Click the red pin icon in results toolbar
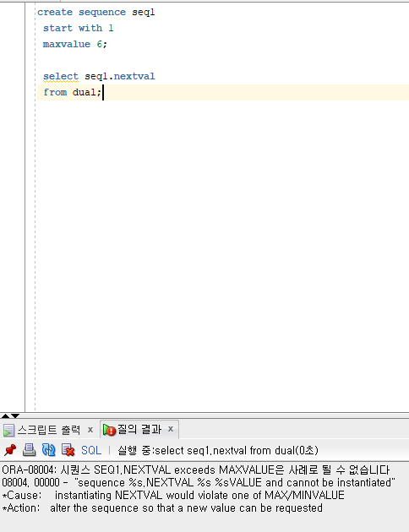Image resolution: width=409 pixels, height=532 pixels. tap(10, 450)
